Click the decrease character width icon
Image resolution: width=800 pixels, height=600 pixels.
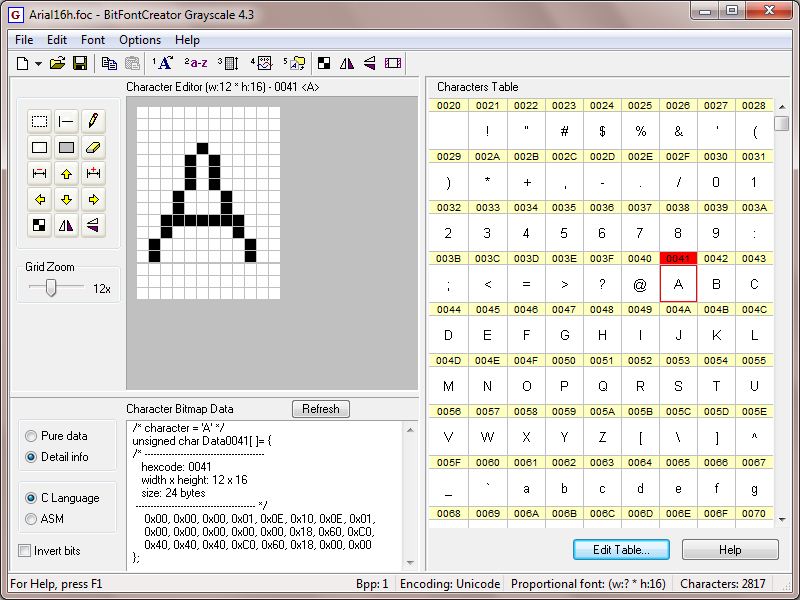(39, 174)
